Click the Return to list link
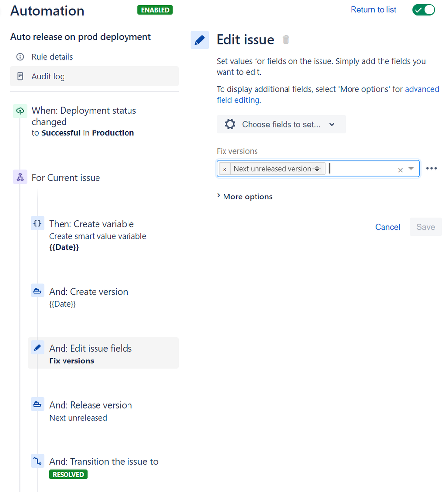Viewport: 448px width, 492px height. [x=373, y=9]
